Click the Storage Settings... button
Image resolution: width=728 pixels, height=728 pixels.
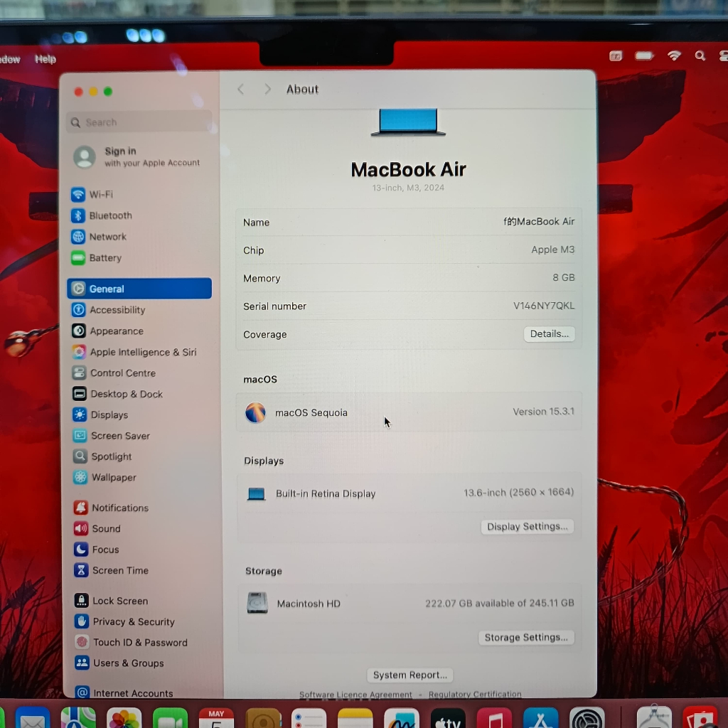(x=525, y=638)
